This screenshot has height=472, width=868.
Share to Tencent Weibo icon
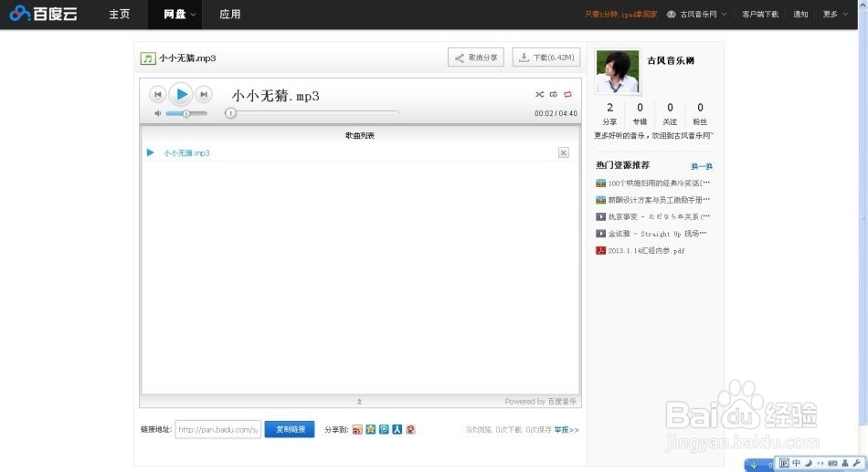tap(384, 429)
